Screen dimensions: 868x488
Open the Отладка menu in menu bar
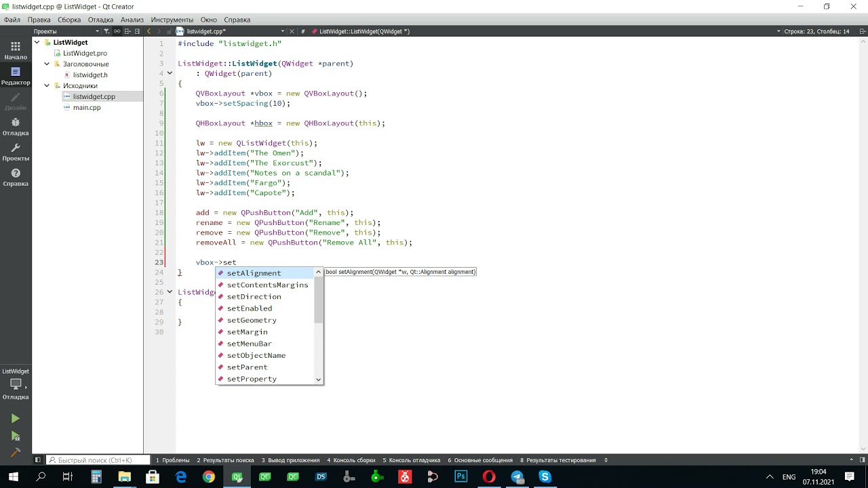[101, 20]
